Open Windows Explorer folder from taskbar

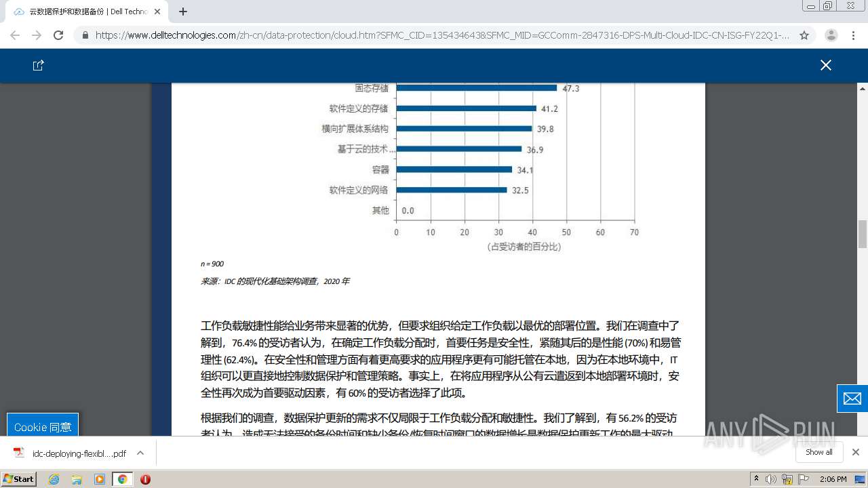(77, 479)
